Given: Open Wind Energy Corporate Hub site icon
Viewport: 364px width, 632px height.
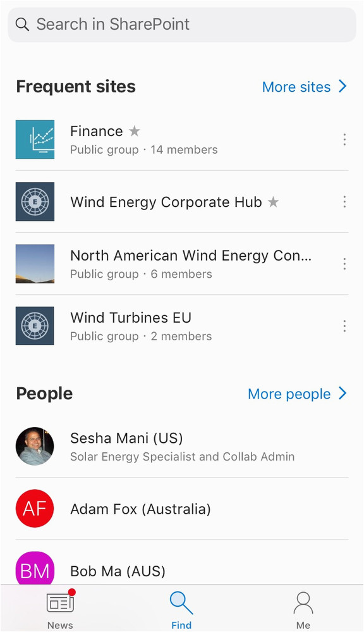Looking at the screenshot, I should click(35, 202).
